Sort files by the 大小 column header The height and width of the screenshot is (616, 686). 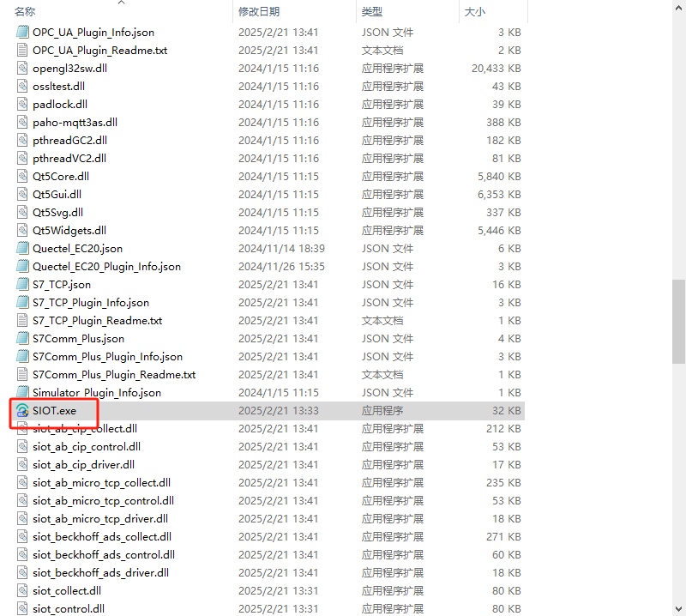[475, 12]
